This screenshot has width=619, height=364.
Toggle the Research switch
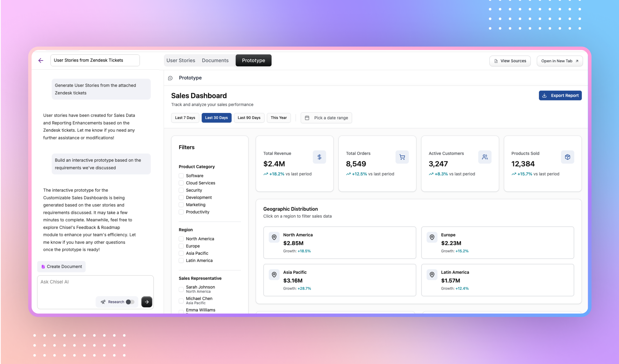click(x=130, y=302)
